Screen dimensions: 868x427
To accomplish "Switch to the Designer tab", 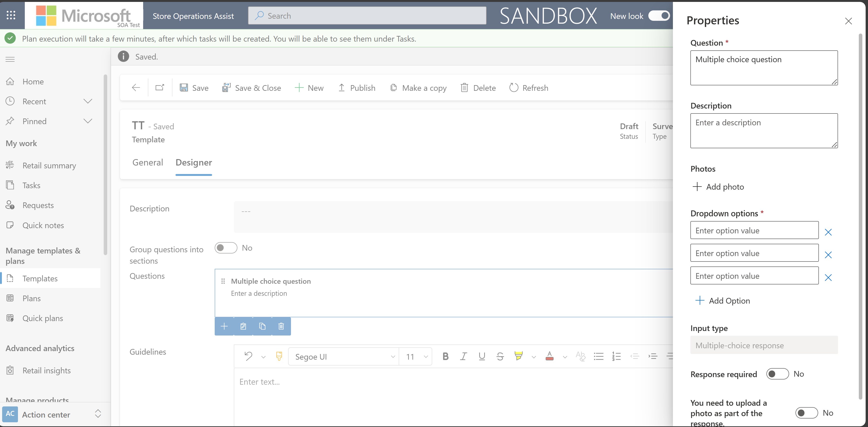I will (x=194, y=162).
